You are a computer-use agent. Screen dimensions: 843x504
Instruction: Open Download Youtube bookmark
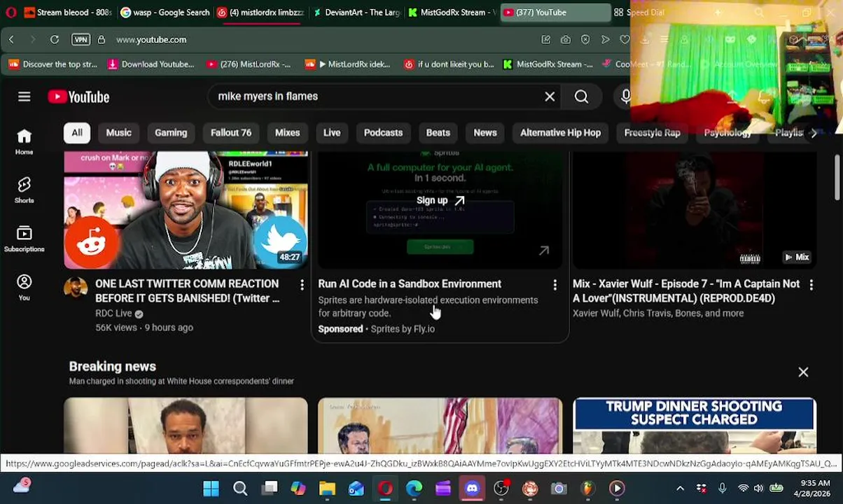pos(151,64)
